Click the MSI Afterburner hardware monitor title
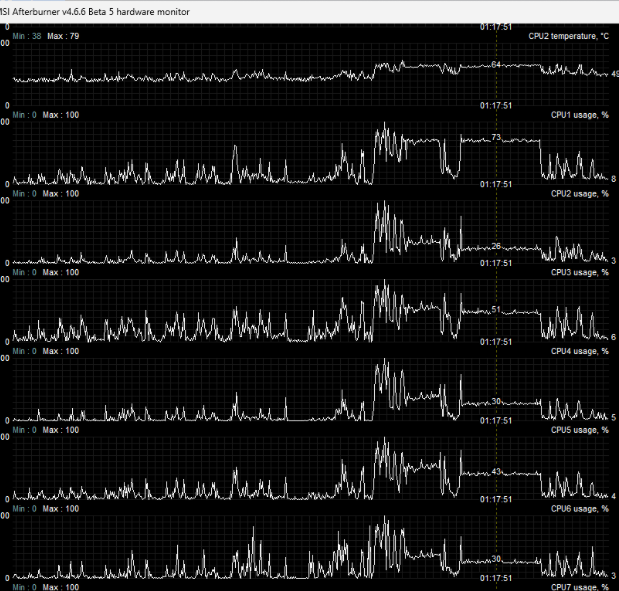Image resolution: width=619 pixels, height=591 pixels. [x=95, y=12]
